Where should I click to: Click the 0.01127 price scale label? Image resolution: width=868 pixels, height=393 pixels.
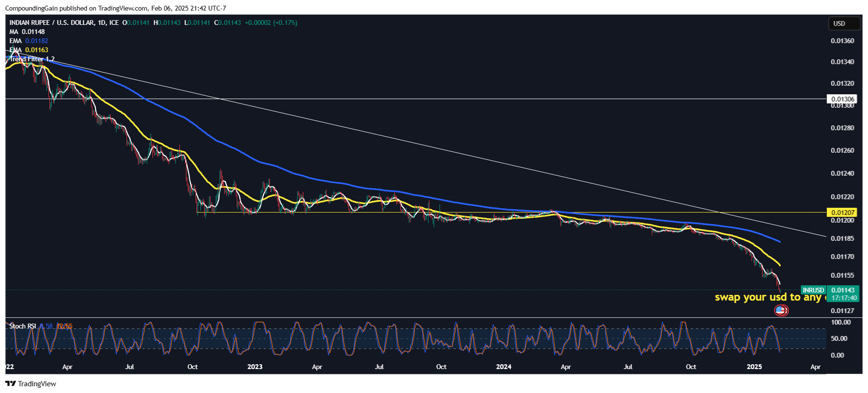842,311
